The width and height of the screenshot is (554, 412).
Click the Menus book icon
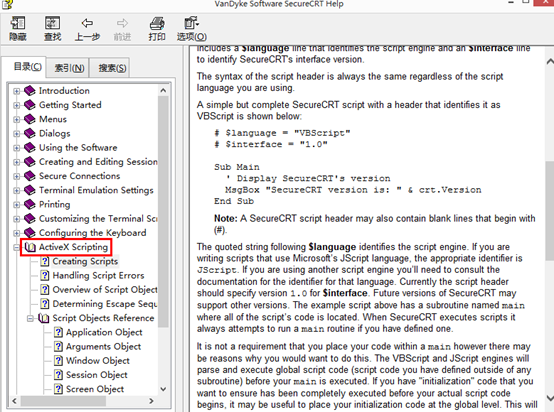click(30, 119)
